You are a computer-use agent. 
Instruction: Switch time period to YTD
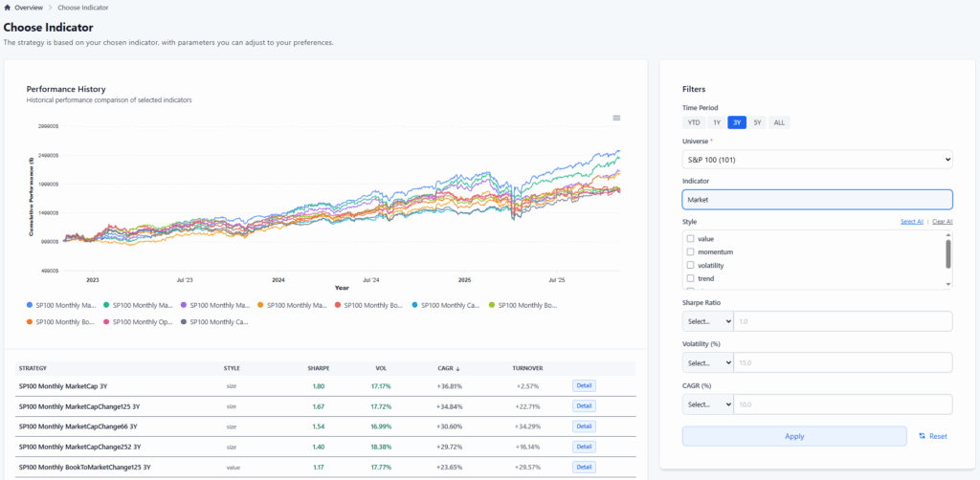point(693,122)
